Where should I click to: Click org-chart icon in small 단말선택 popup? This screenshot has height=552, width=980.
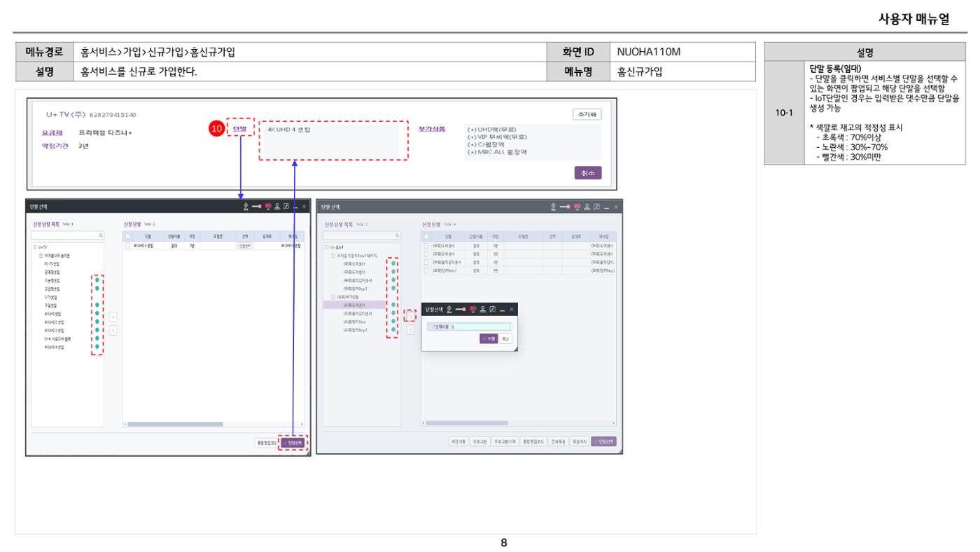[x=482, y=309]
